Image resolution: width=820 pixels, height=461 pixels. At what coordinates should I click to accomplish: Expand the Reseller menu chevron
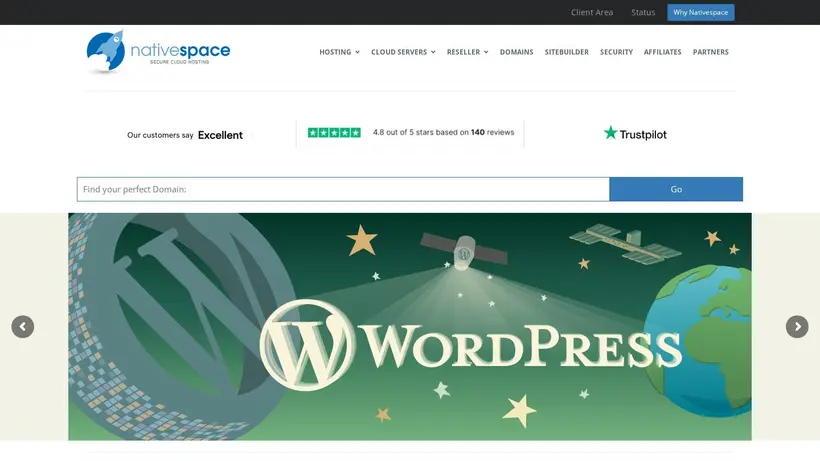(x=486, y=52)
